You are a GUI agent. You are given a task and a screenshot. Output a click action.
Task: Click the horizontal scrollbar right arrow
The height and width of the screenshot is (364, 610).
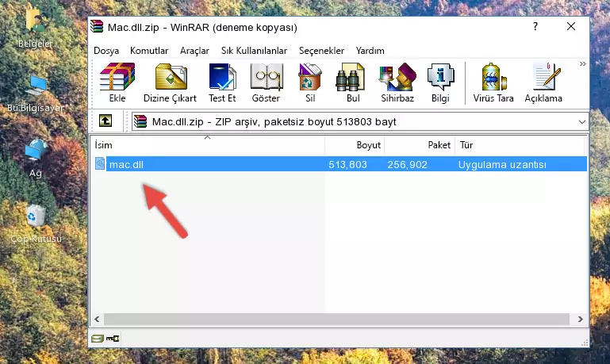580,320
